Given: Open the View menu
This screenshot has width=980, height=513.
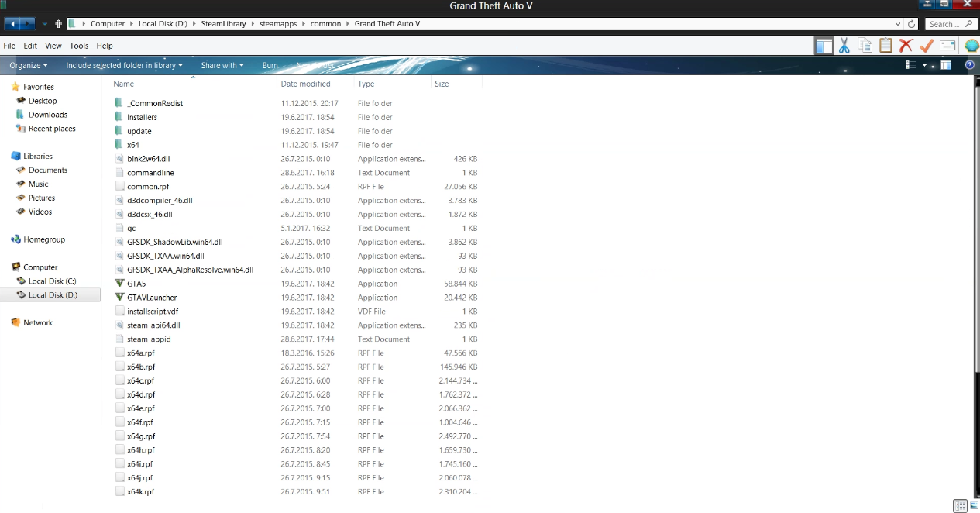Looking at the screenshot, I should point(53,46).
